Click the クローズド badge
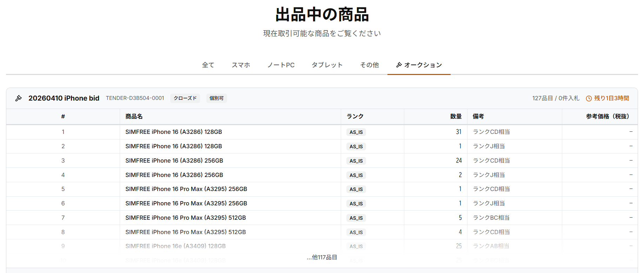 (185, 98)
